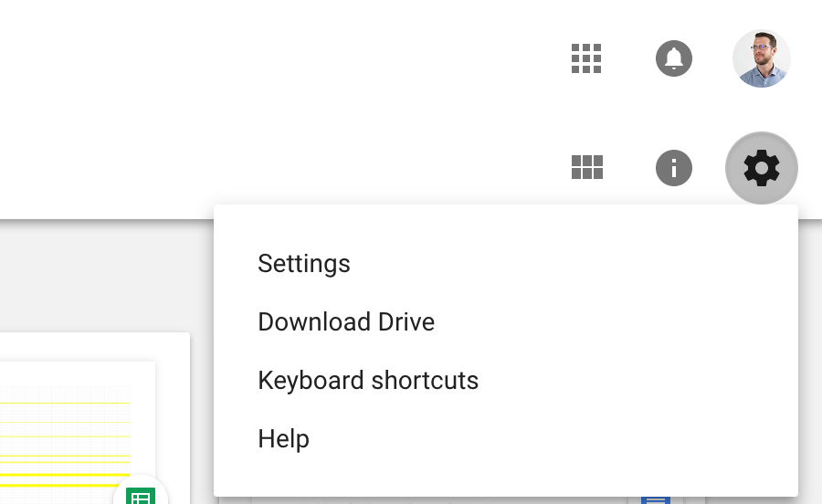The width and height of the screenshot is (822, 504).
Task: Switch layout with the grid view icon
Action: coord(586,168)
